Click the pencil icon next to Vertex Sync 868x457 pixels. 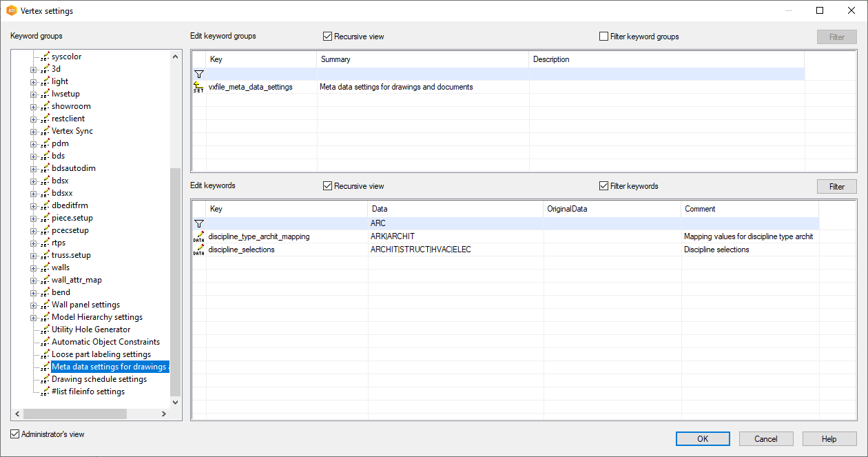45,131
